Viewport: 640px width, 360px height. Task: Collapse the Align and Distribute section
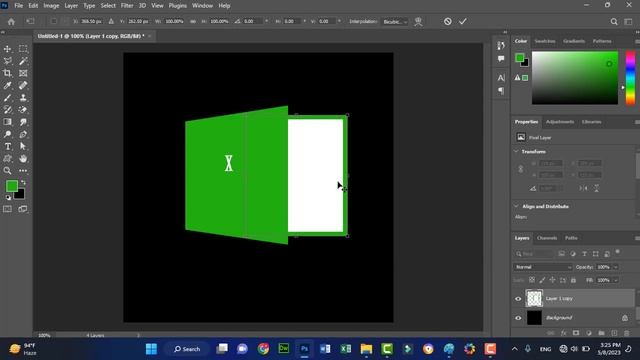click(516, 207)
